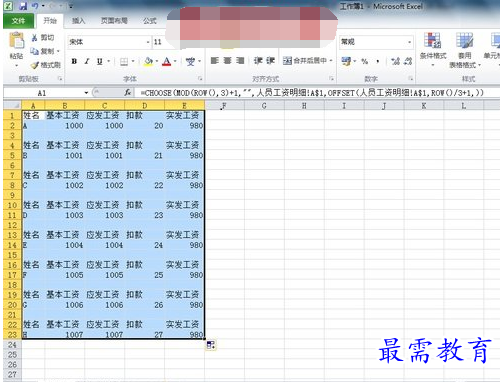Increase indent
This screenshot has width=500, height=382.
270,61
